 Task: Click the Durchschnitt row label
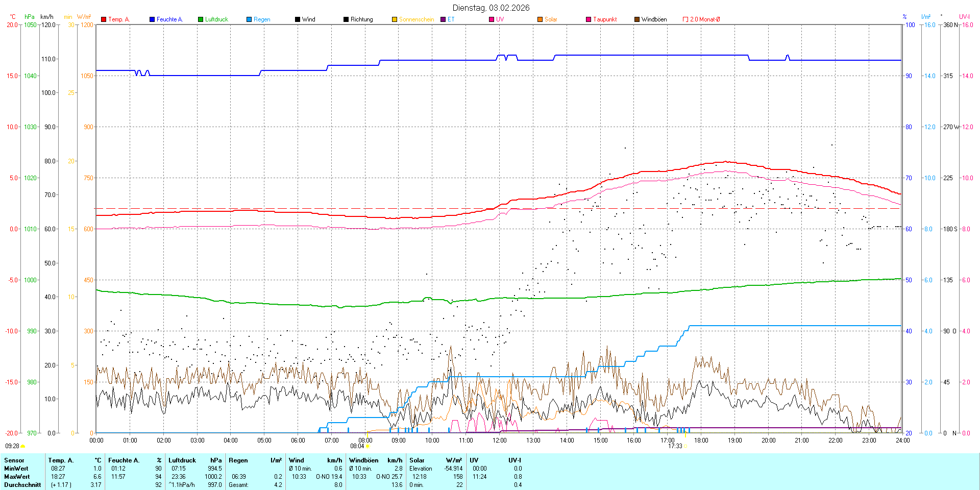(x=22, y=485)
